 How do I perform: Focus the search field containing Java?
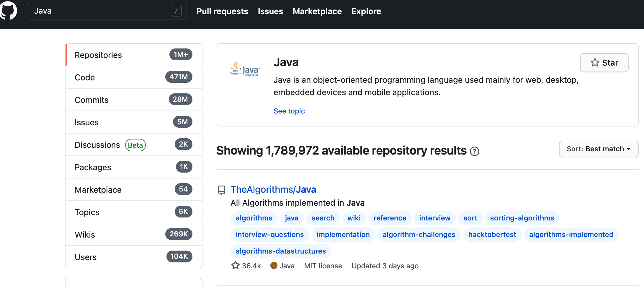(100, 11)
